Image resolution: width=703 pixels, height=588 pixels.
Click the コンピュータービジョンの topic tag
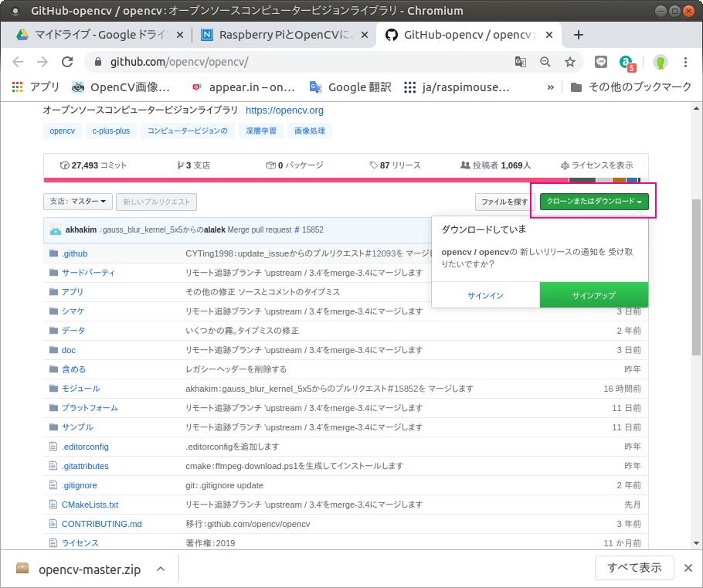tap(188, 131)
